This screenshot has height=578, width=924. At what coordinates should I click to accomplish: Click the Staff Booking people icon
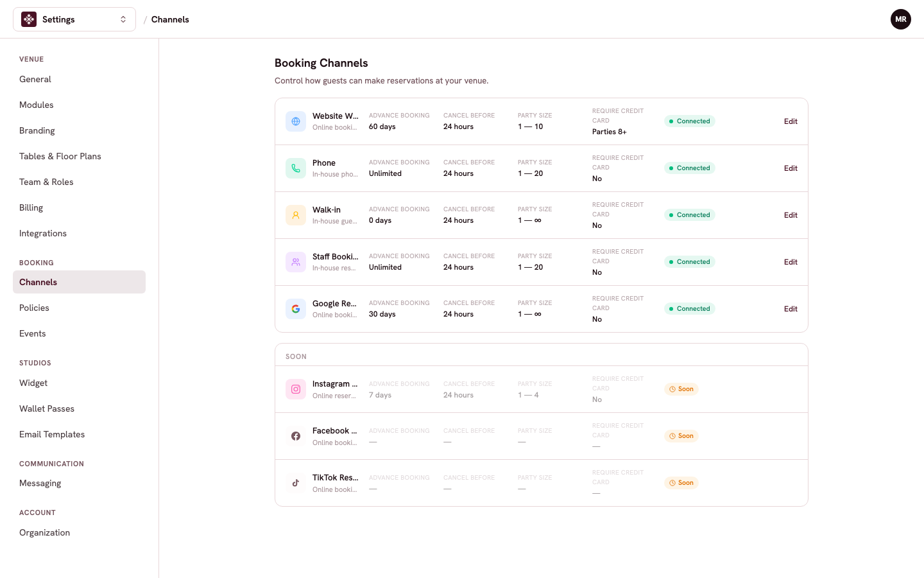[296, 262]
